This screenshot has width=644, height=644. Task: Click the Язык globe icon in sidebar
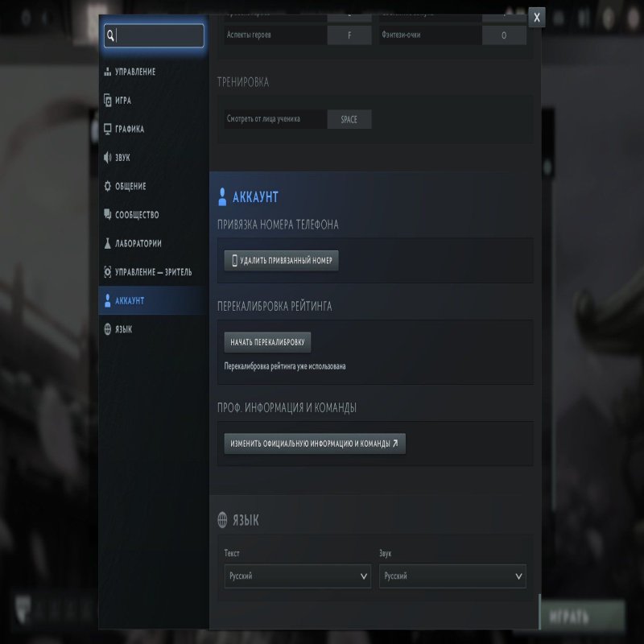[107, 329]
